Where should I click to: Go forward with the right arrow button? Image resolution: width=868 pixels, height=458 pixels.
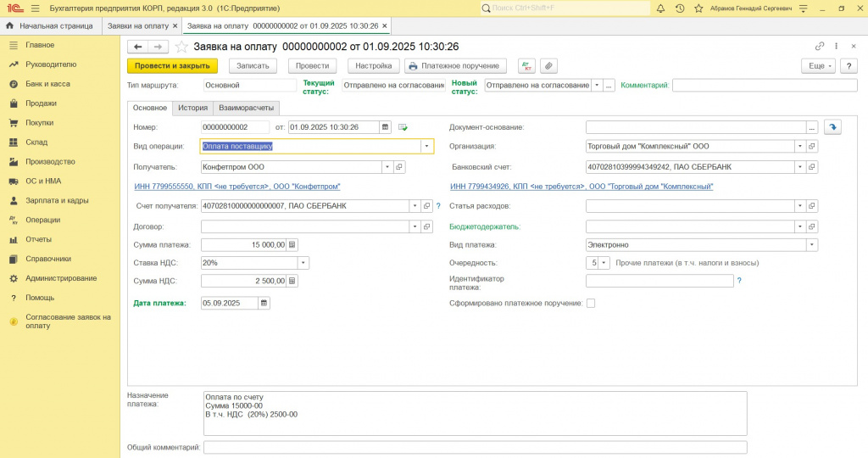click(158, 47)
